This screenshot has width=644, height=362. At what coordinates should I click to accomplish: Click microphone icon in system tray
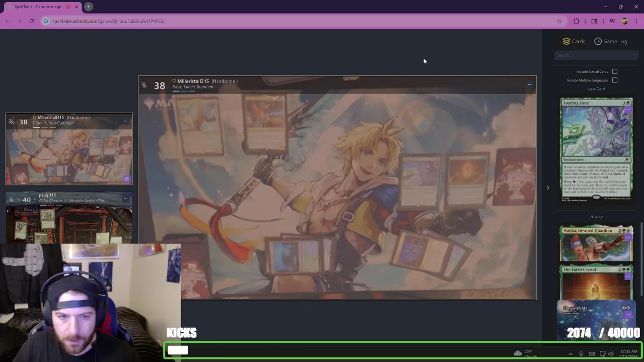(581, 354)
